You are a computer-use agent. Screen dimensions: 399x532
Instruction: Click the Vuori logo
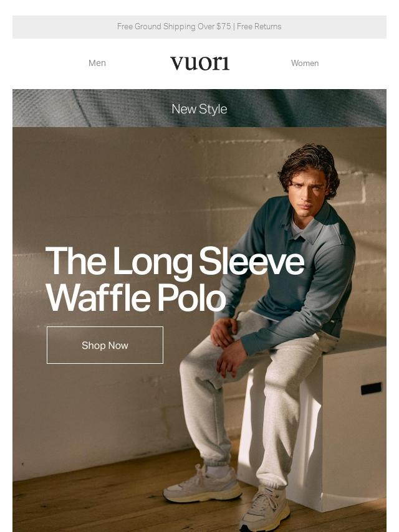tap(199, 63)
